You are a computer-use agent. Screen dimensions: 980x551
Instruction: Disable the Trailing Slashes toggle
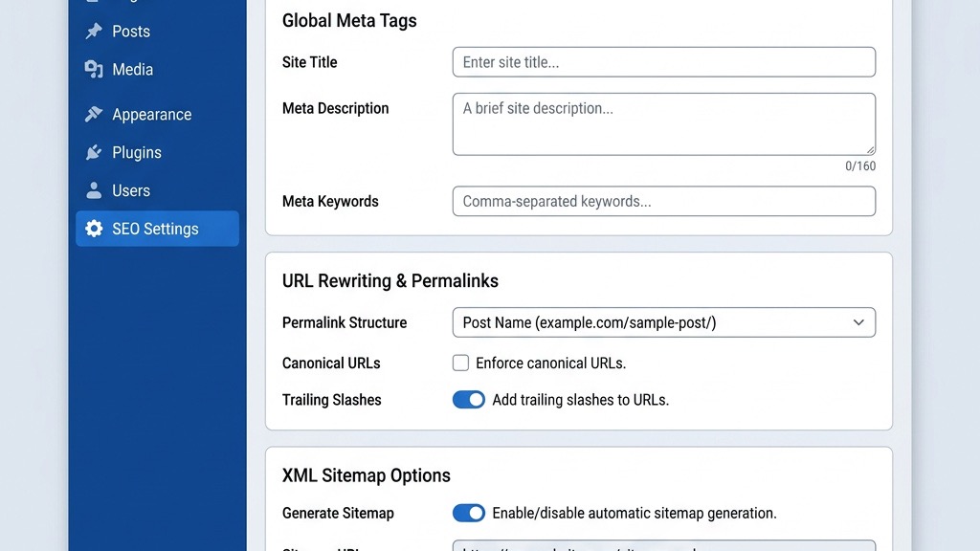(x=469, y=399)
